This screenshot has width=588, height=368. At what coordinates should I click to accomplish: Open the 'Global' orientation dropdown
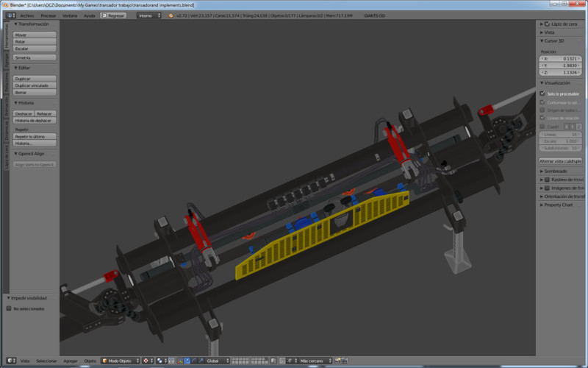coord(218,361)
